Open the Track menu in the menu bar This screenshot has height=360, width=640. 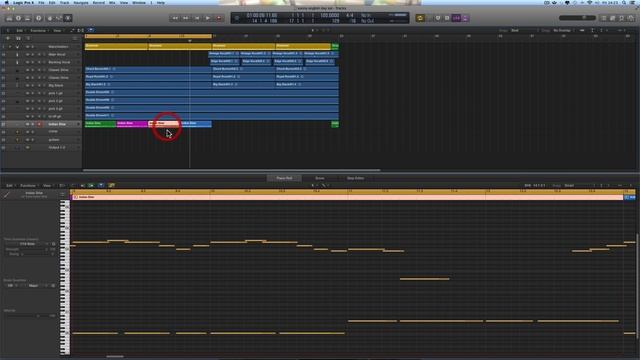[64, 2]
